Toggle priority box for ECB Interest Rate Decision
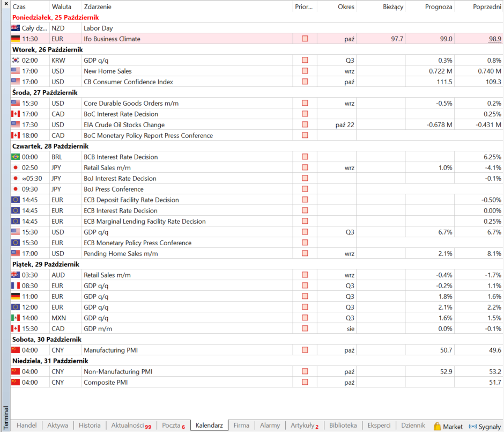The width and height of the screenshot is (504, 432). point(305,210)
